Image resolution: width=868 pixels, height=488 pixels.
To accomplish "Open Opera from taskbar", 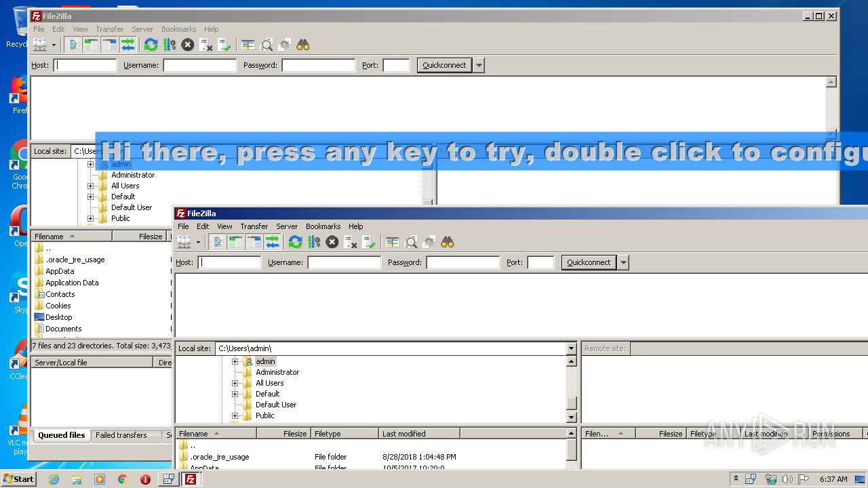I will tap(145, 479).
